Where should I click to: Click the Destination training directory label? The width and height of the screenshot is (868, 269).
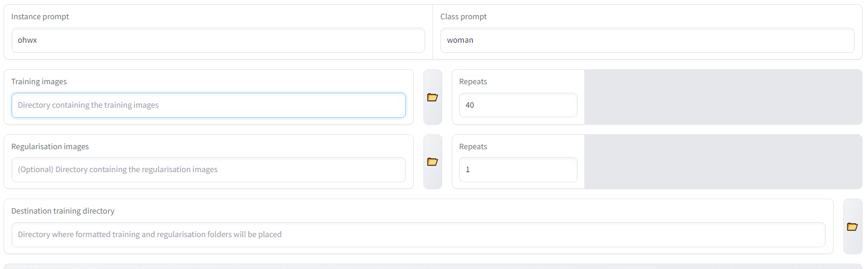[x=63, y=211]
